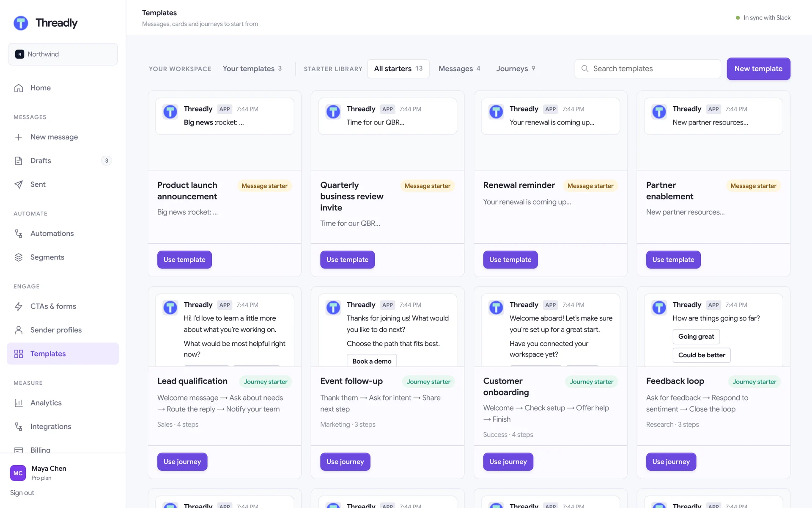Click Feedback loop Journey starter badge
The width and height of the screenshot is (812, 508).
point(754,382)
